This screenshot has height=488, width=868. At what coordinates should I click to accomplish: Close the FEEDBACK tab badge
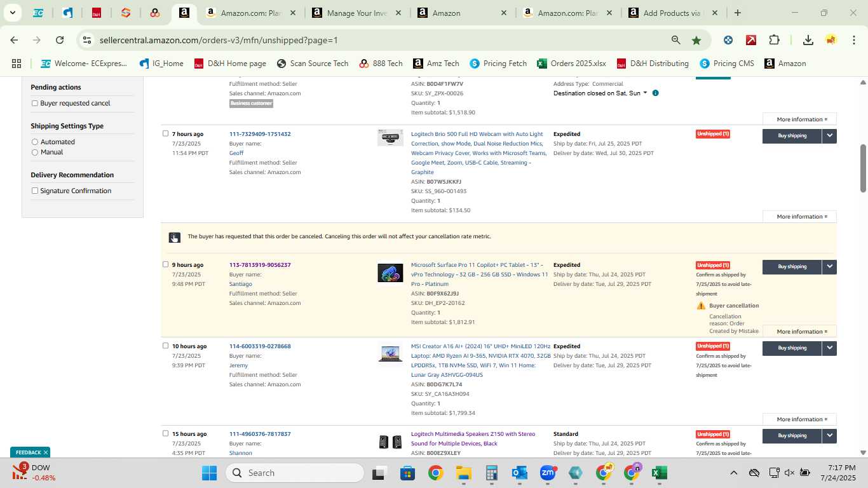pos(46,452)
